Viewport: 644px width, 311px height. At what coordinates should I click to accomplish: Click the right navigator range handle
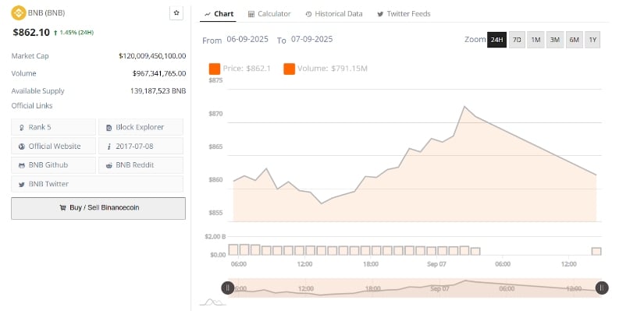pyautogui.click(x=602, y=288)
